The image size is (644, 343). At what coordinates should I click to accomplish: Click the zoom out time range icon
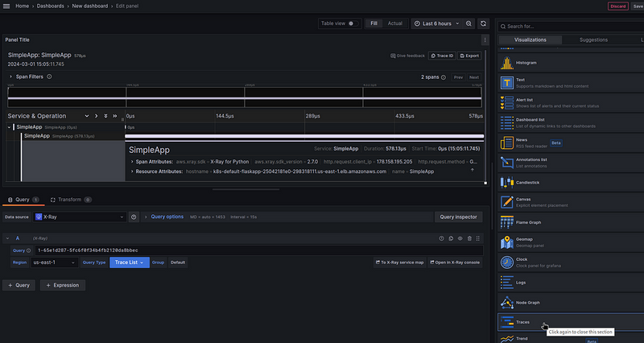click(469, 23)
